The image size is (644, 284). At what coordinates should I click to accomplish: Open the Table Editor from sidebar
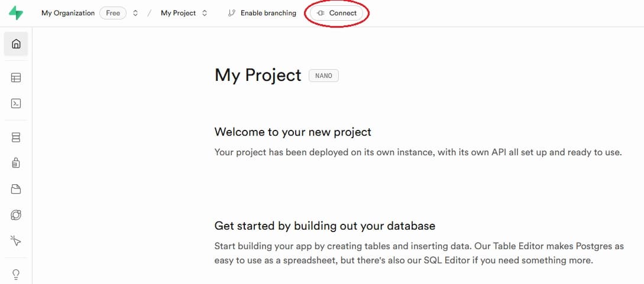tap(16, 77)
